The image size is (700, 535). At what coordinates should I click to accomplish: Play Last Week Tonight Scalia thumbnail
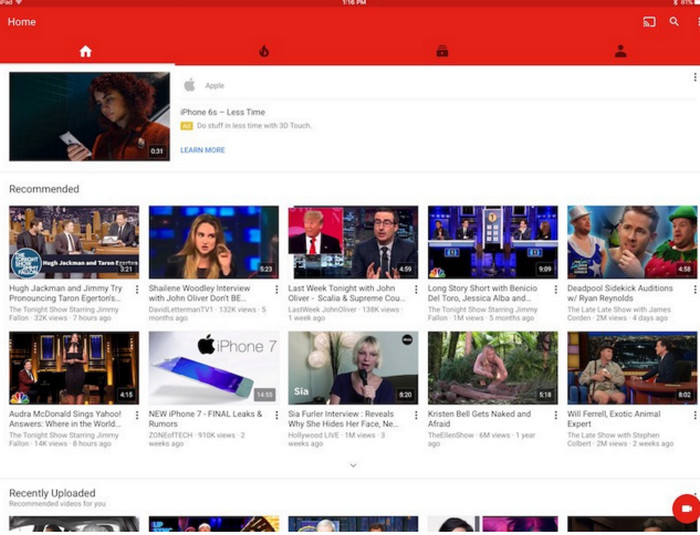click(x=353, y=242)
